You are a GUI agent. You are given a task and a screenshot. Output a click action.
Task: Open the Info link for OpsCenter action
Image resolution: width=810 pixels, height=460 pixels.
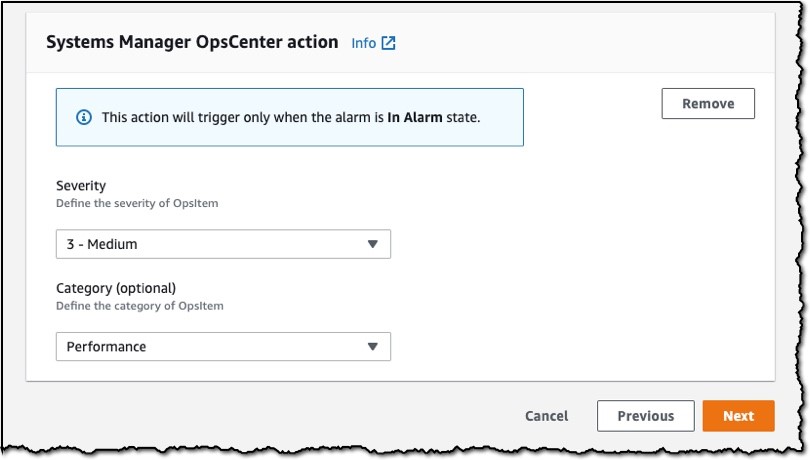[x=364, y=43]
